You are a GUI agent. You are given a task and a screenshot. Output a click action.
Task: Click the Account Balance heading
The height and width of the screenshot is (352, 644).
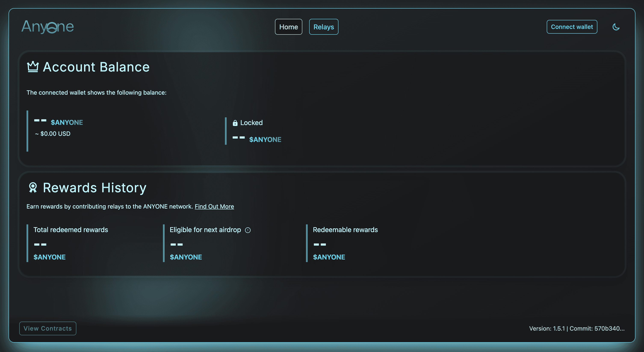(x=96, y=67)
